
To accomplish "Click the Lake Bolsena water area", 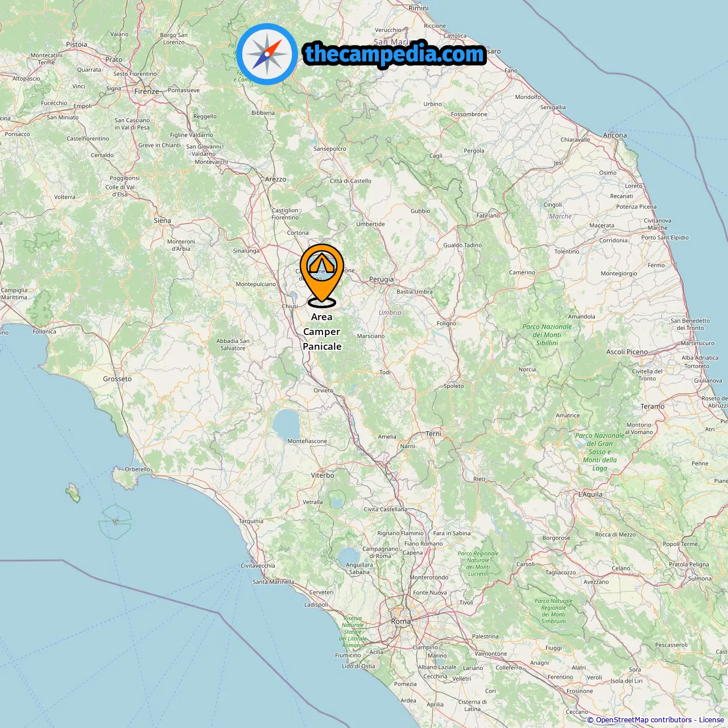I will click(286, 424).
